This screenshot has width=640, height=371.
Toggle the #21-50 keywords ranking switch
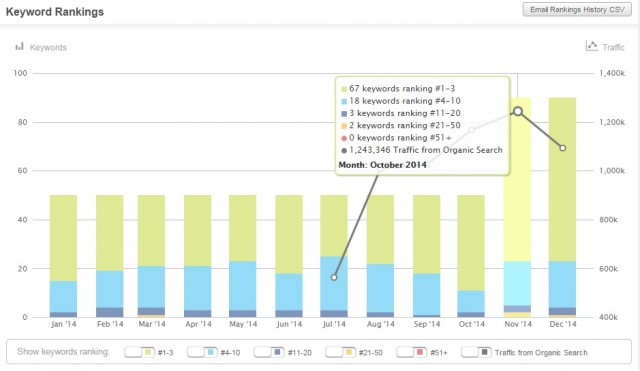pyautogui.click(x=340, y=352)
